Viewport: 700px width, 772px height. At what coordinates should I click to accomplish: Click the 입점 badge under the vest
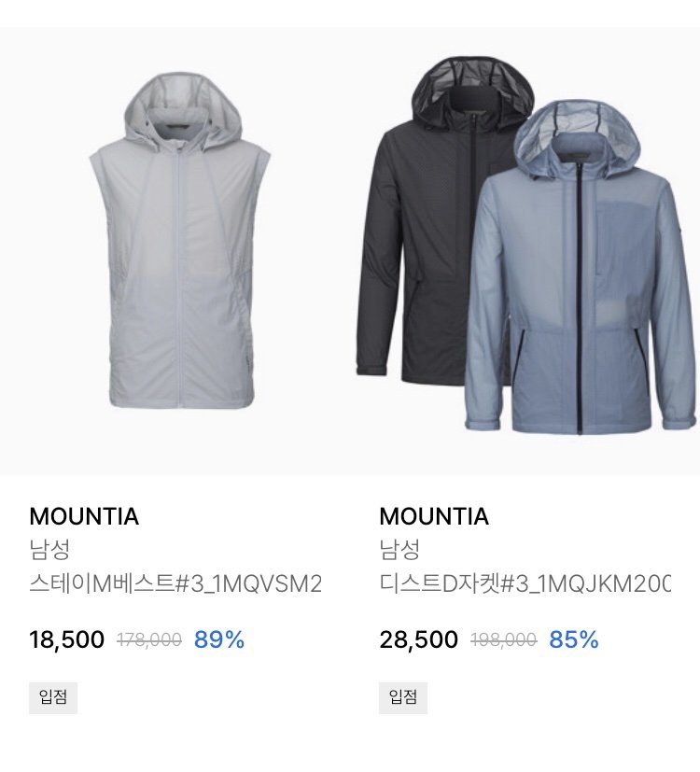53,697
